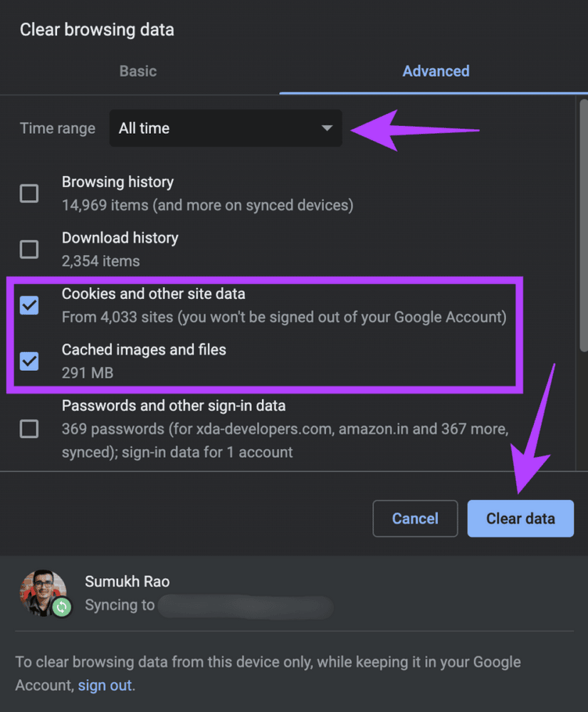Click the From 4,033 sites cookies description
Screen dimensions: 588x712
284,317
